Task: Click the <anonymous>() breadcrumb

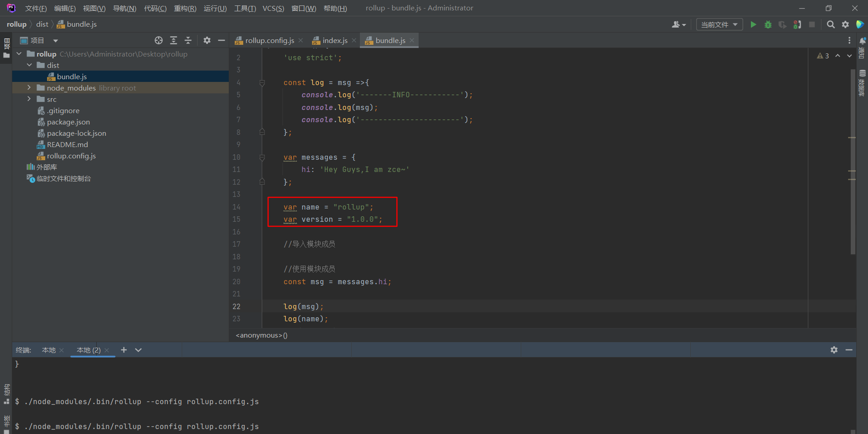Action: click(x=262, y=335)
